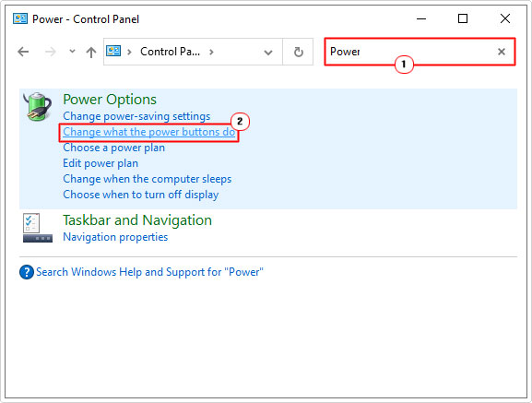Open the Power Options heading
The width and height of the screenshot is (532, 403).
[x=110, y=100]
